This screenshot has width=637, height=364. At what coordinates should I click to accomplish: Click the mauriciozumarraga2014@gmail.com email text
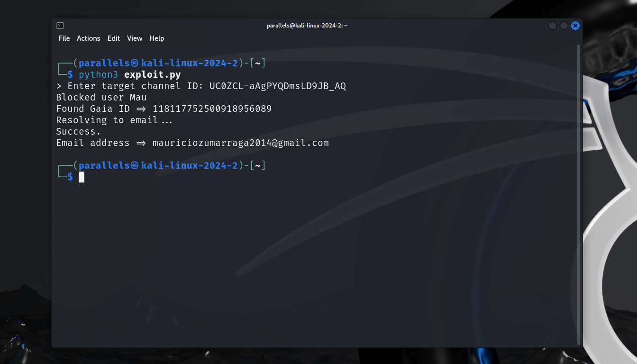tap(241, 143)
